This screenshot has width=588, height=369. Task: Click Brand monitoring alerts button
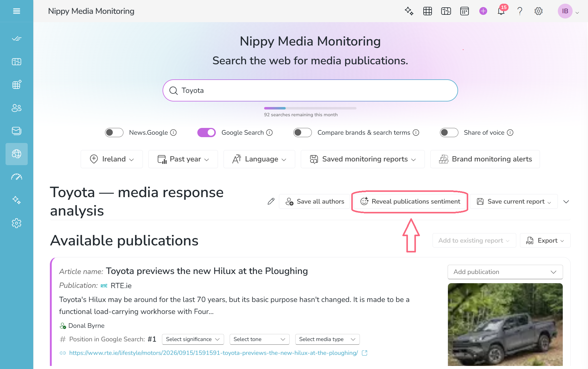pos(485,159)
